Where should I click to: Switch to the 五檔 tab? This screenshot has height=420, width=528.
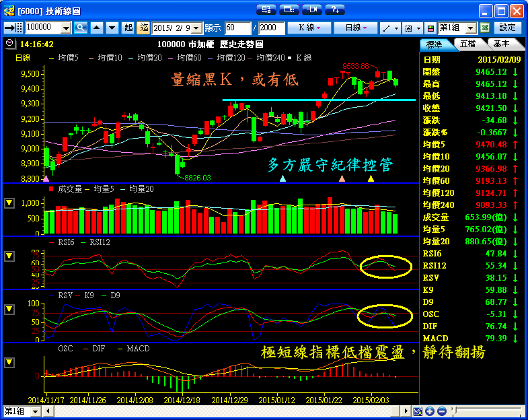467,44
